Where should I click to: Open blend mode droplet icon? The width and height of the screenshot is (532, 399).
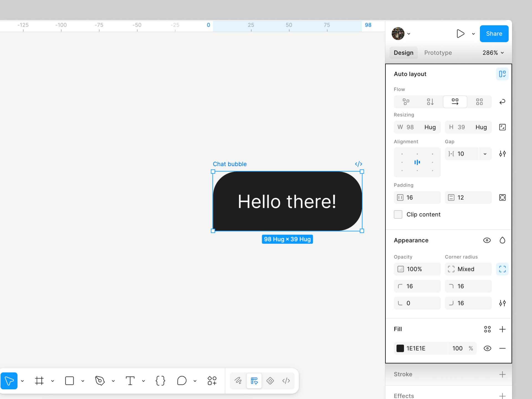tap(502, 240)
